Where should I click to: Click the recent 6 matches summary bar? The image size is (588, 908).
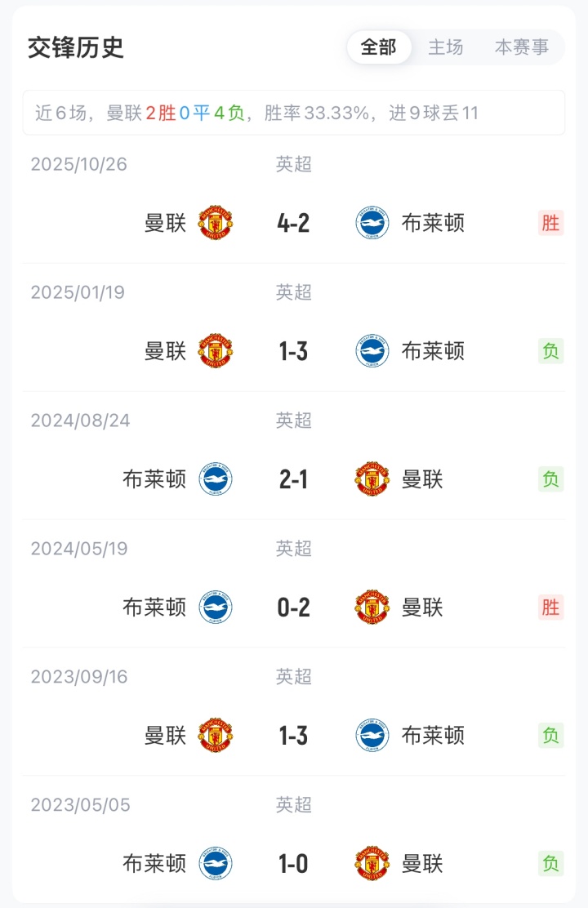click(294, 113)
